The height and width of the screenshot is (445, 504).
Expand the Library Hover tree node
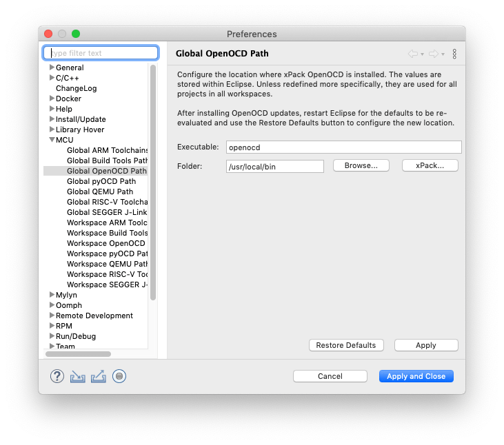click(x=52, y=129)
